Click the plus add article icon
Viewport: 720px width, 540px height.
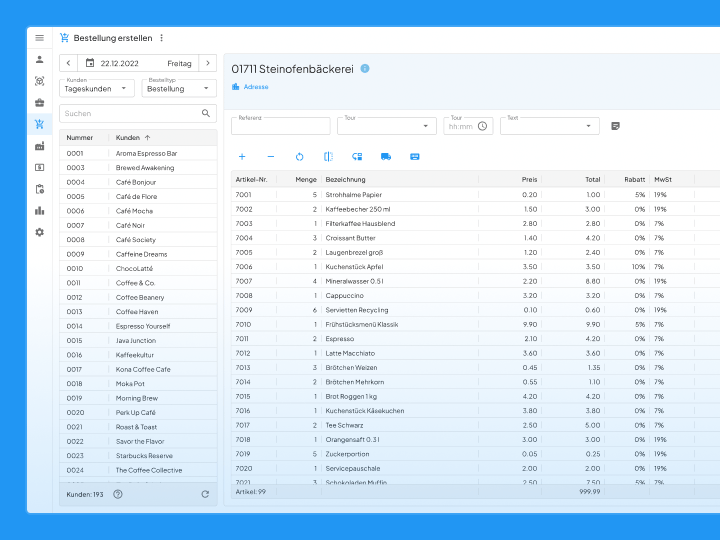point(242,157)
